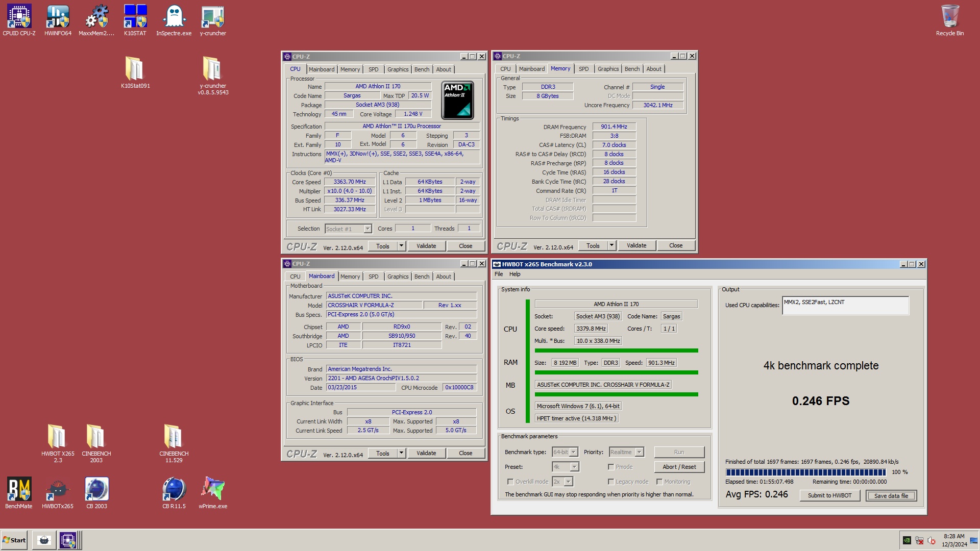This screenshot has height=551, width=980.
Task: Switch to About tab in CPU-Z Memory window
Action: pyautogui.click(x=654, y=69)
